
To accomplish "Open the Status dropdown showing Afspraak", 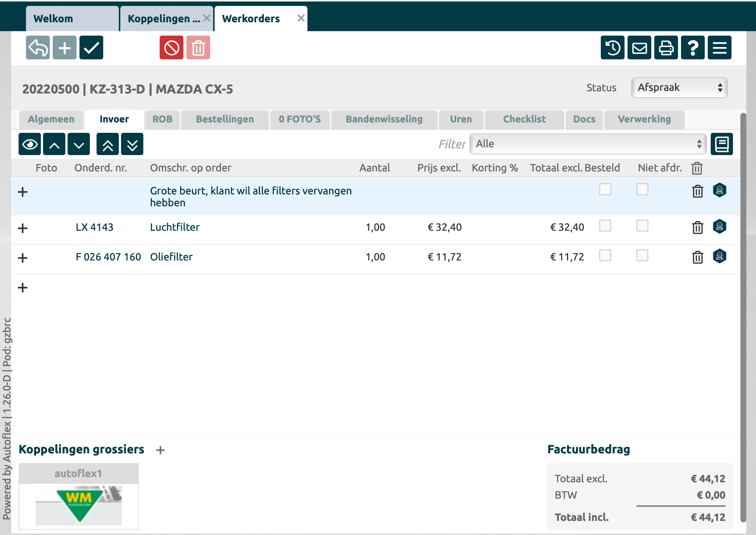I will click(679, 88).
